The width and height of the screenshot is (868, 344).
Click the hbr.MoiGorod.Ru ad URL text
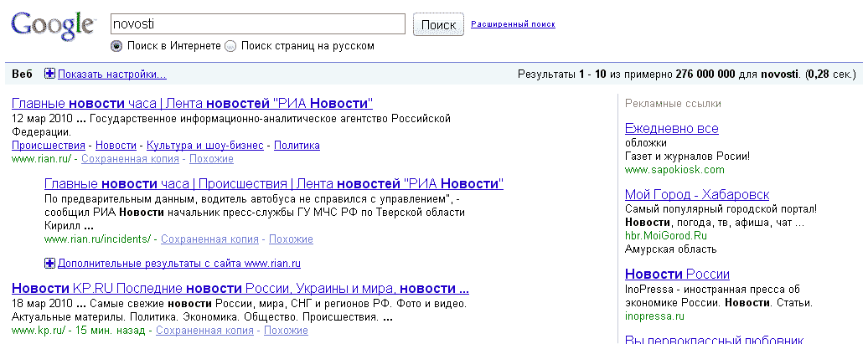tap(666, 235)
